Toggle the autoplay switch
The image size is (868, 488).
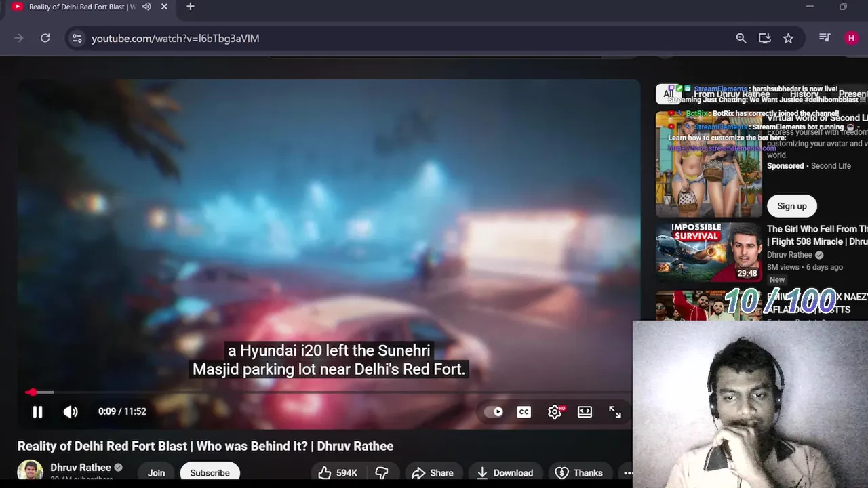pyautogui.click(x=494, y=411)
